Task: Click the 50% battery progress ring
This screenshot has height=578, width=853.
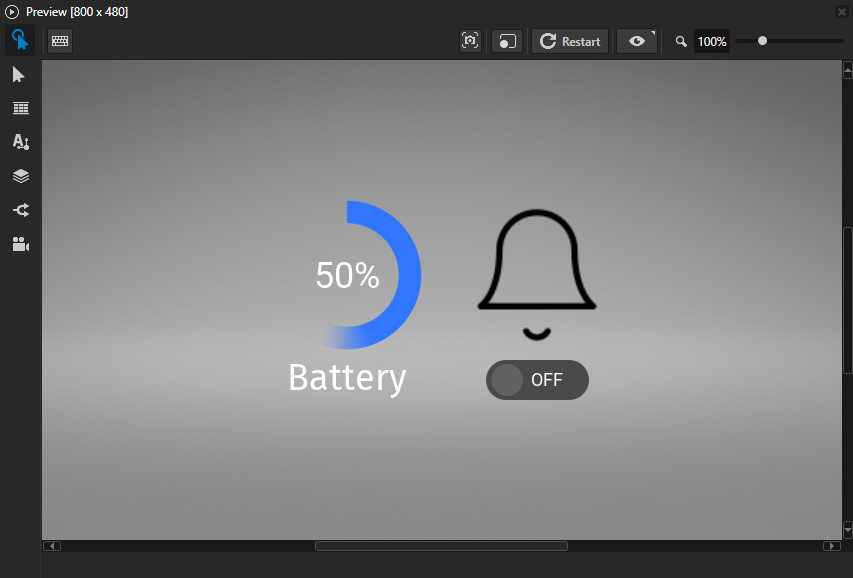Action: 370,275
